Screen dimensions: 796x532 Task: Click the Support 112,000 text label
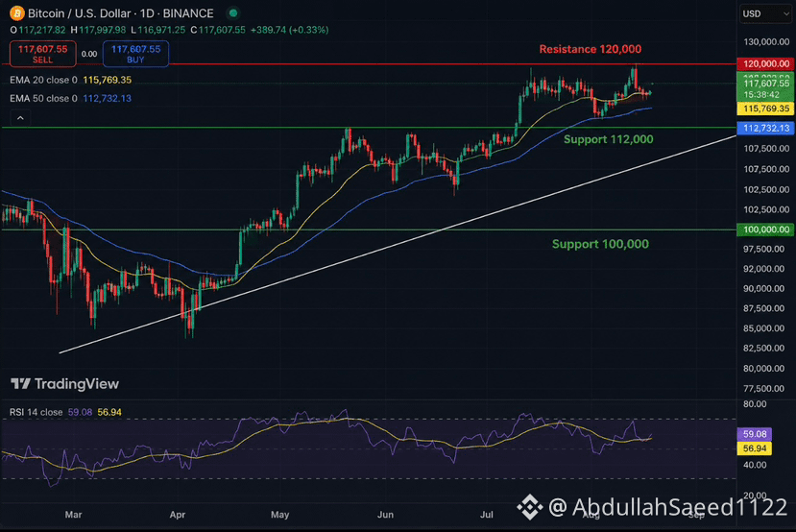608,139
